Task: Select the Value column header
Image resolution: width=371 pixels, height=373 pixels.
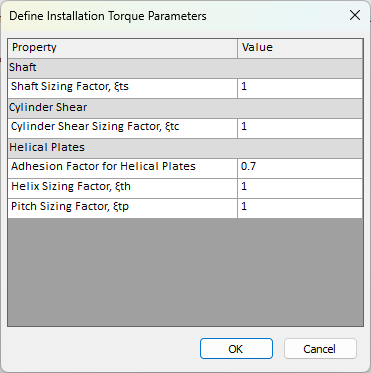Action: (300, 48)
